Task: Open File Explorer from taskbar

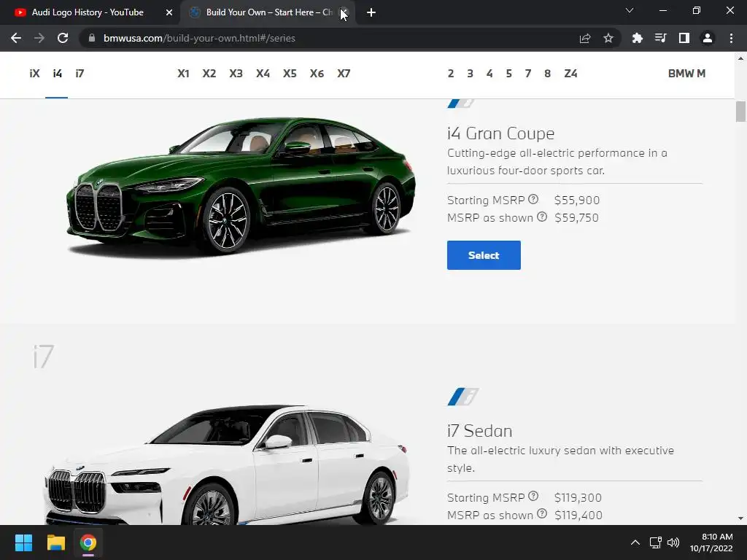Action: [55, 542]
